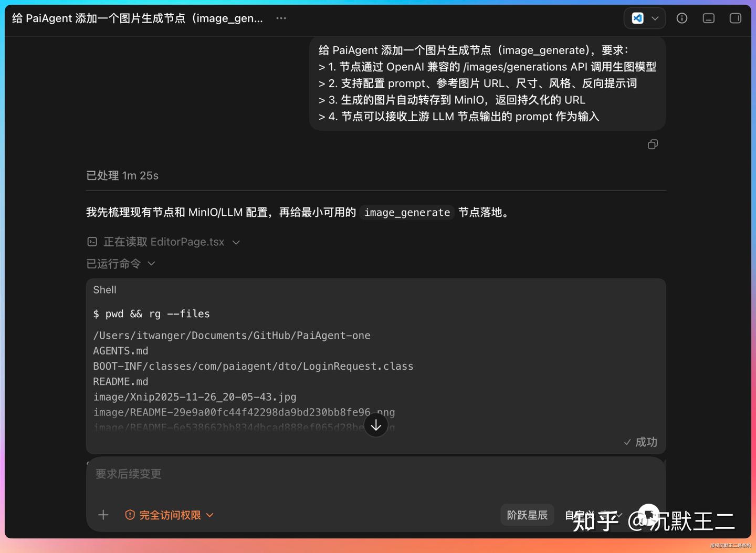Open the three-dot menu beside the conversation title
The height and width of the screenshot is (553, 756).
pos(281,18)
